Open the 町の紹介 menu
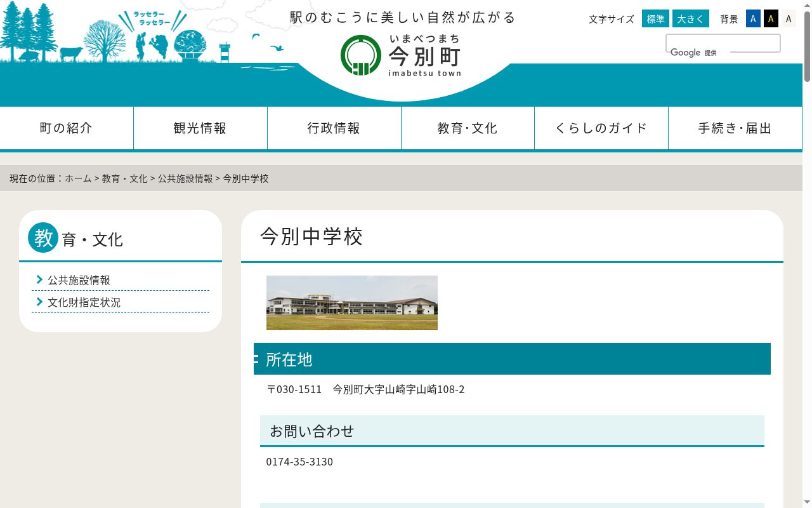Image resolution: width=812 pixels, height=508 pixels. [67, 128]
